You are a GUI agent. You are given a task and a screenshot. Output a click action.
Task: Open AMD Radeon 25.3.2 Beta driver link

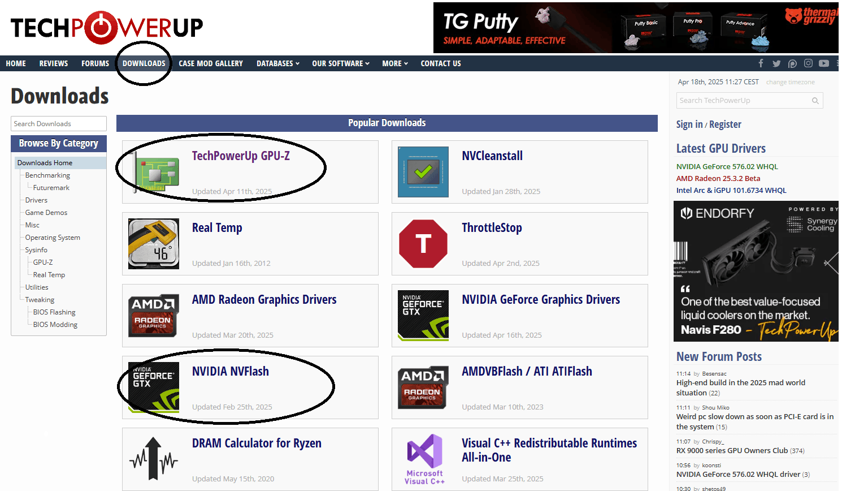[x=718, y=178]
